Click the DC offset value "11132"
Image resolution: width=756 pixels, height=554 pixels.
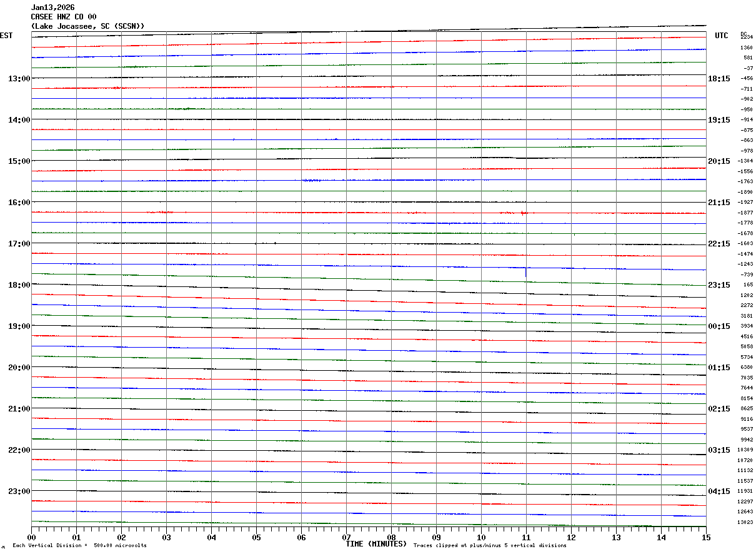(x=745, y=471)
